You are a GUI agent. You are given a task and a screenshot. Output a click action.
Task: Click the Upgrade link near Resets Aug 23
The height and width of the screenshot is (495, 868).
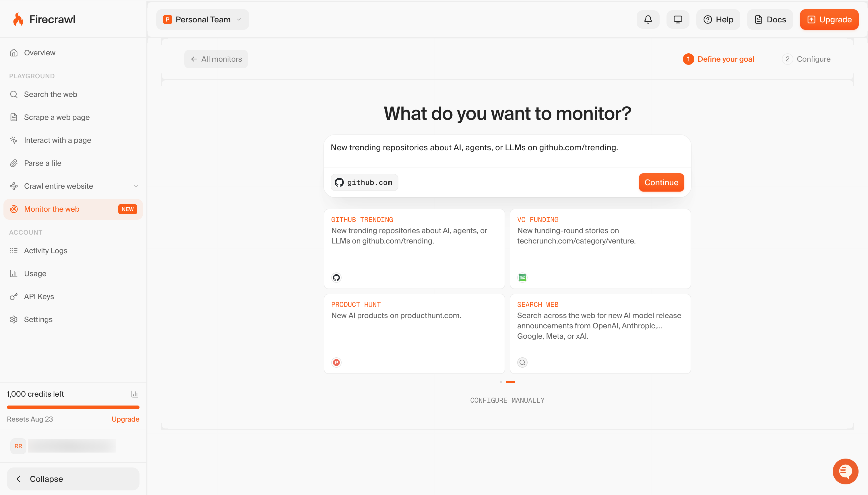[125, 419]
